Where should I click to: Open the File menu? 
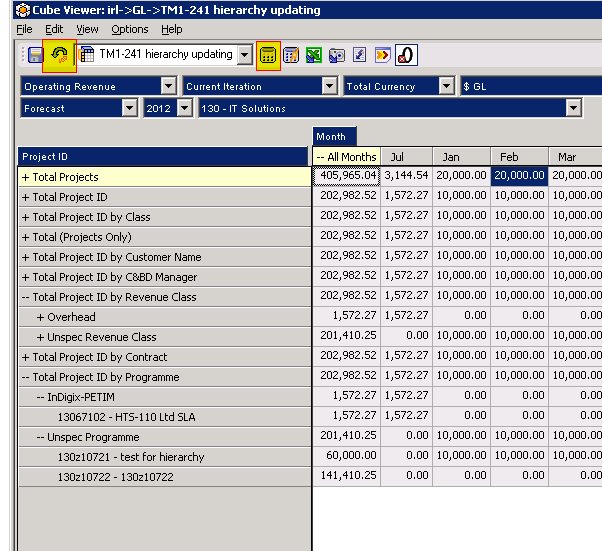click(x=24, y=29)
